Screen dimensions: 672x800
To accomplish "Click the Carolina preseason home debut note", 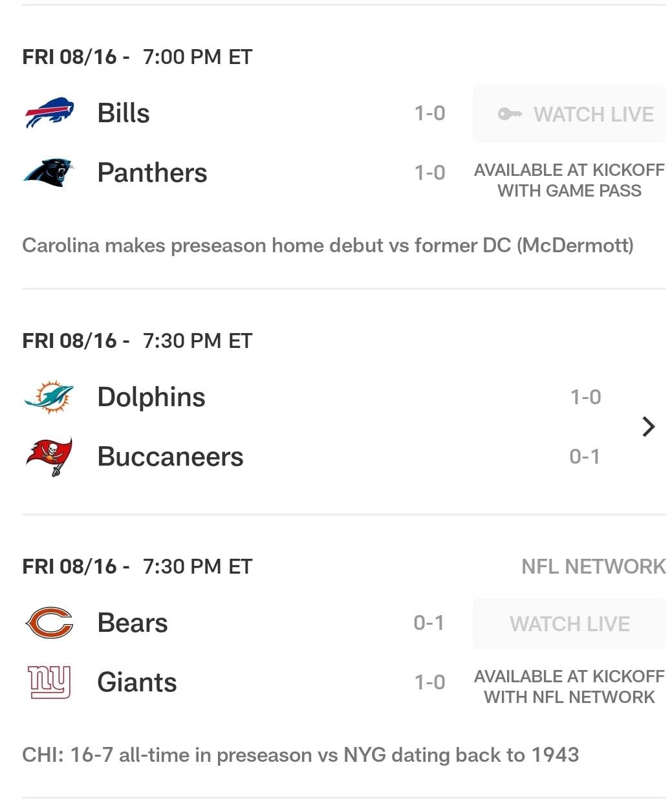I will tap(328, 246).
